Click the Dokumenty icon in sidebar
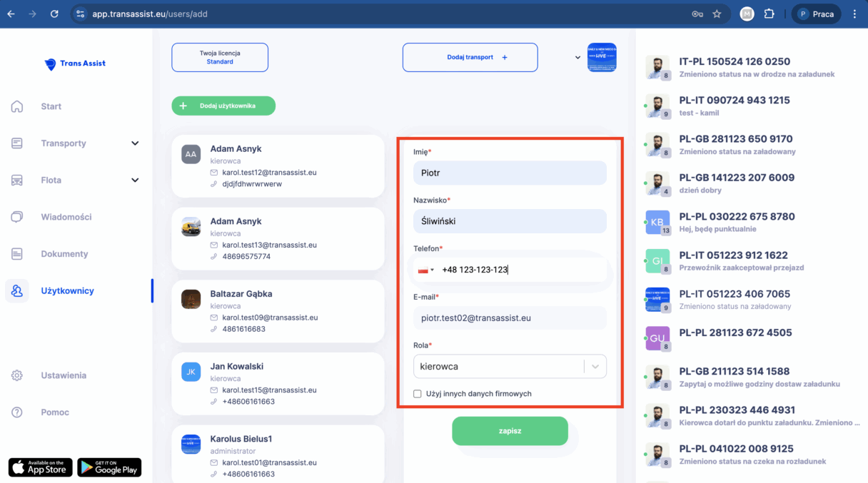Image resolution: width=868 pixels, height=483 pixels. pyautogui.click(x=17, y=254)
